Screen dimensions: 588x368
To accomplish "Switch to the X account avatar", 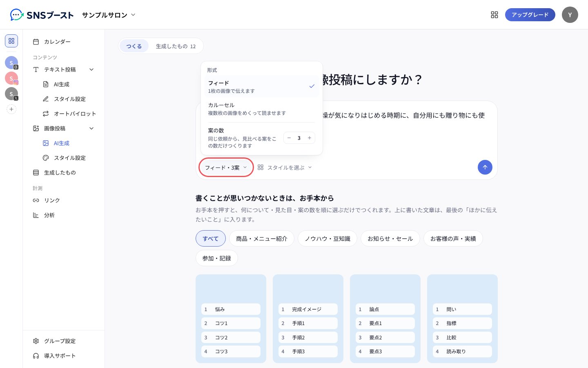I will pyautogui.click(x=11, y=94).
